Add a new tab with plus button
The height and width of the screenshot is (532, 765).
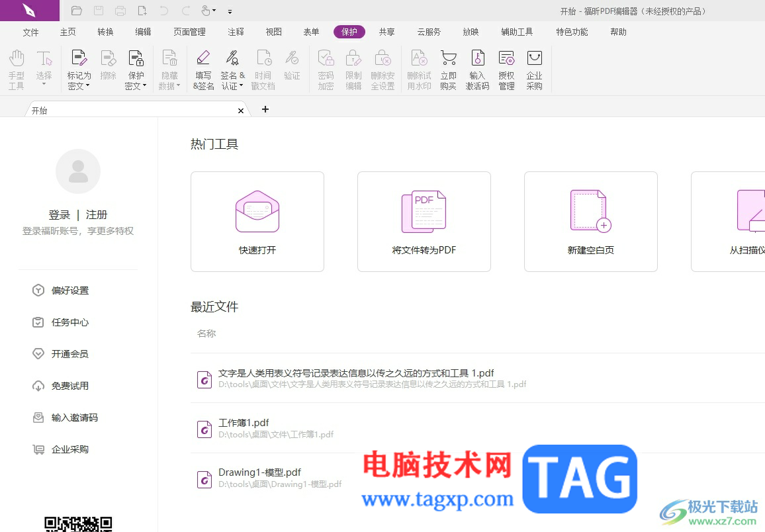click(x=265, y=109)
